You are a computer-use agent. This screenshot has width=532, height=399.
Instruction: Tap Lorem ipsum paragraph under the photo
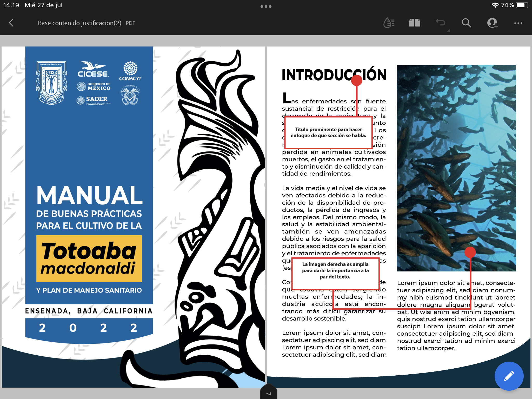(456, 315)
